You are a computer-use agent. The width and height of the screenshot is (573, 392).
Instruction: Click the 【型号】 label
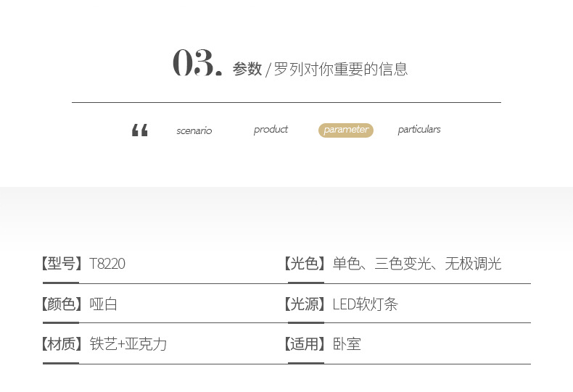62,263
